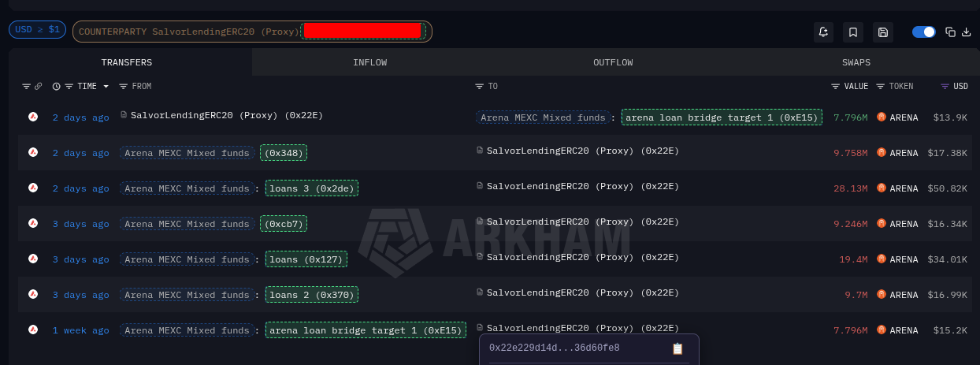Click ARENA token icon in $34.01K row

pos(882,259)
